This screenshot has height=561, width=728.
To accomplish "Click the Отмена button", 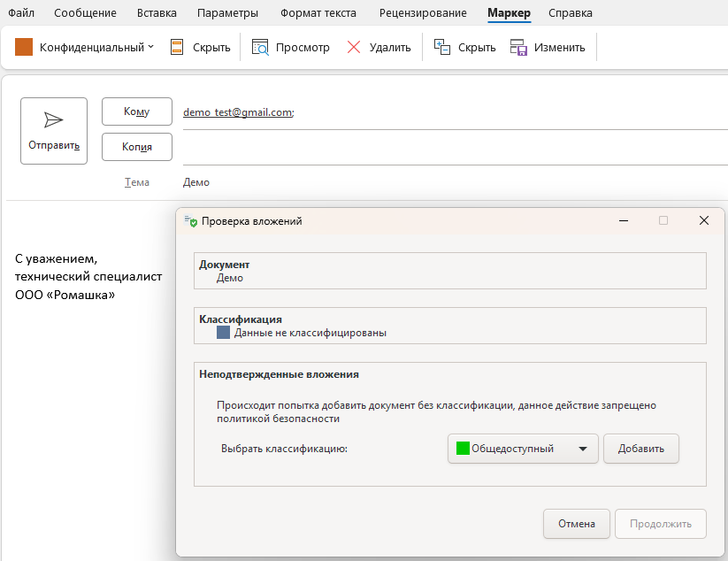I will coord(576,524).
